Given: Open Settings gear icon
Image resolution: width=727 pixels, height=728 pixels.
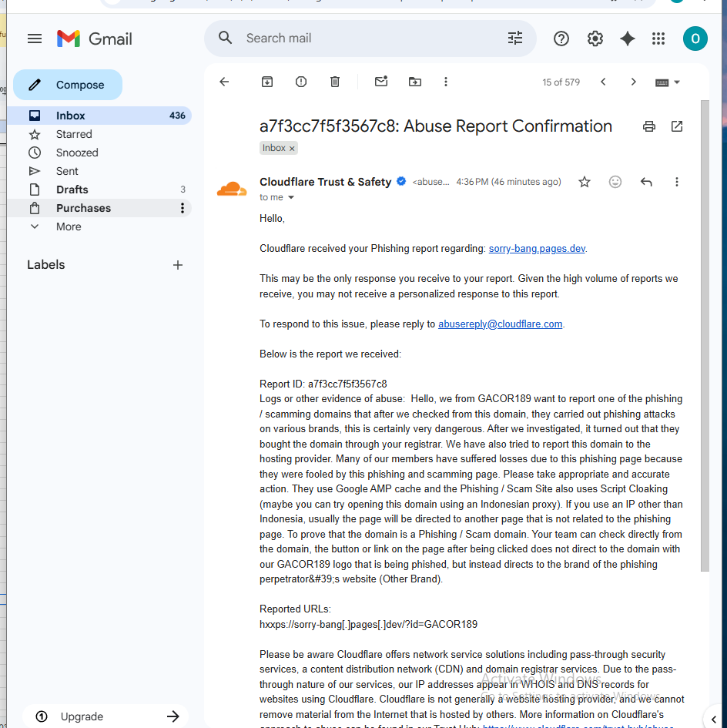Looking at the screenshot, I should (595, 39).
